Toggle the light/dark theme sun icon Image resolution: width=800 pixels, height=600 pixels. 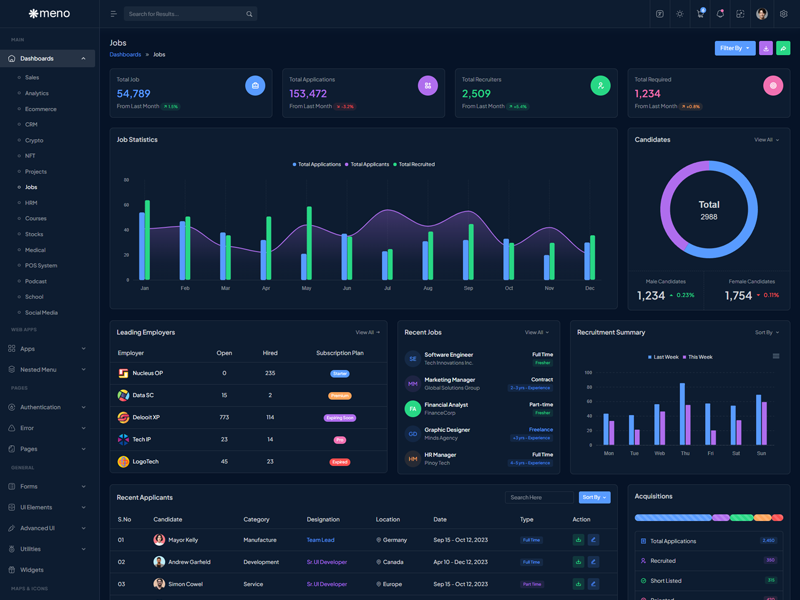(680, 14)
